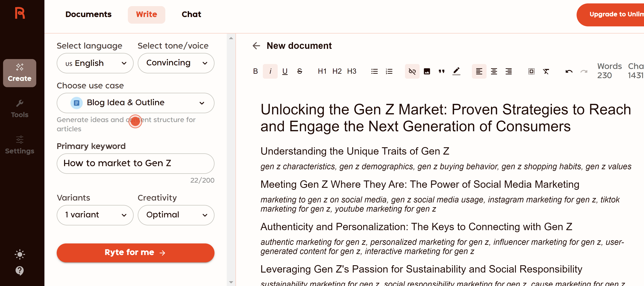Click the Primary keyword input field
The width and height of the screenshot is (644, 286).
click(x=135, y=163)
